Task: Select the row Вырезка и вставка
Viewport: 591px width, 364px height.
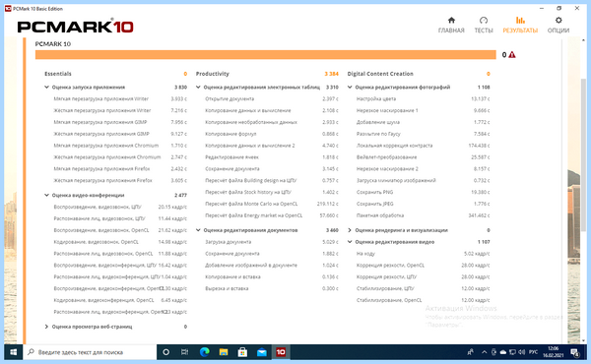Action: tap(272, 288)
